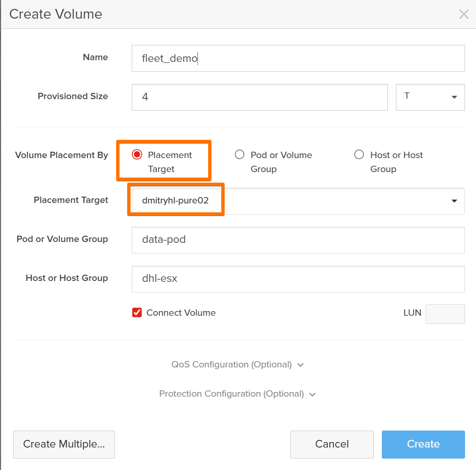Click Pod or Volume Group field

[298, 240]
